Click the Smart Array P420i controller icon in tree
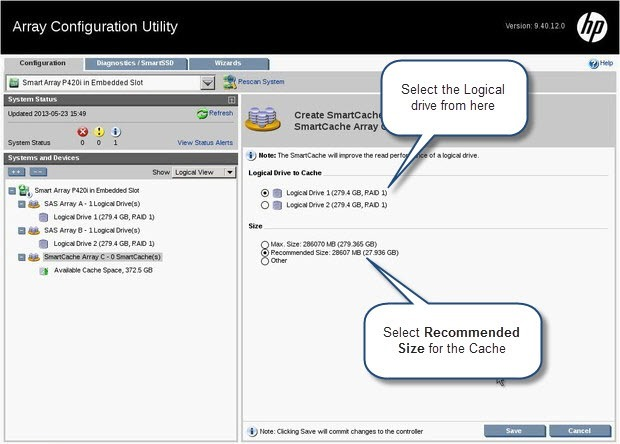The height and width of the screenshot is (444, 620). (x=25, y=191)
